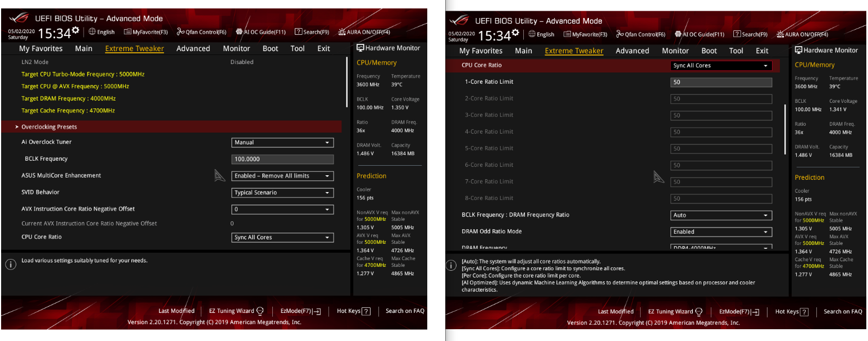Open MyFavorite(F3) in the right window toolbar

(585, 34)
